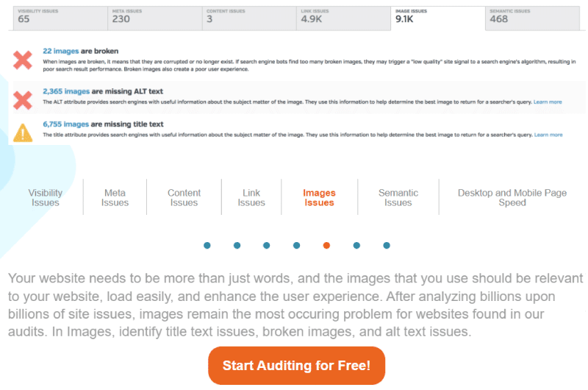The height and width of the screenshot is (390, 588).
Task: Select the fourth carousel dot
Action: pos(297,246)
